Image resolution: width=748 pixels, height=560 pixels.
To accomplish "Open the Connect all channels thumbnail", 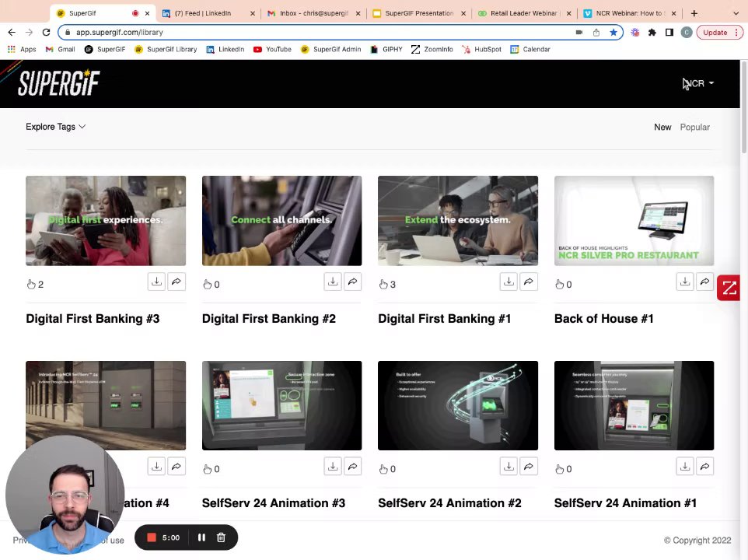I will tap(282, 221).
